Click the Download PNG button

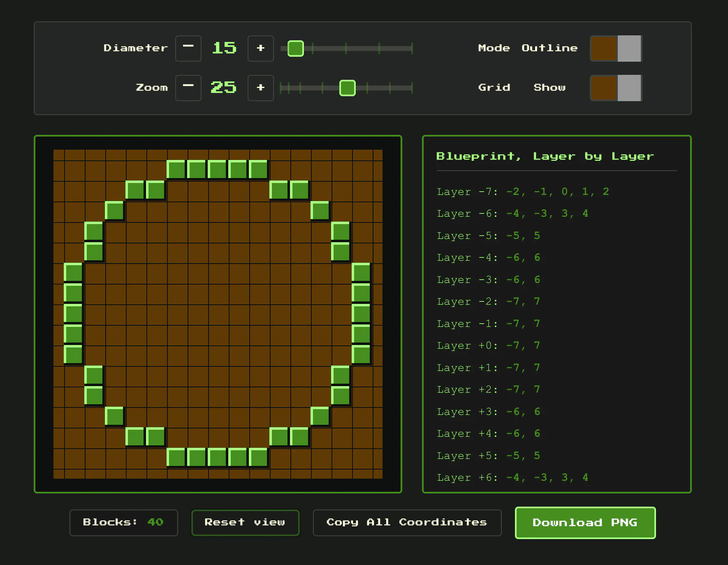coord(585,523)
